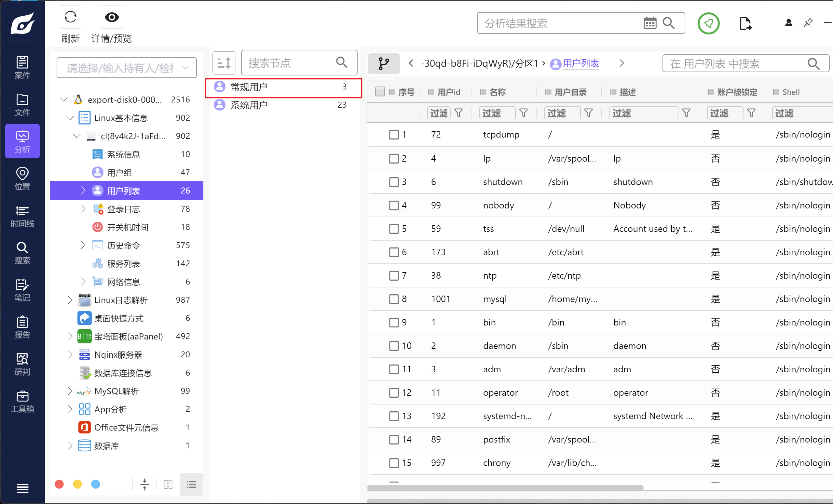
Task: Open the Timeline (时间线) sidebar icon
Action: click(x=22, y=216)
